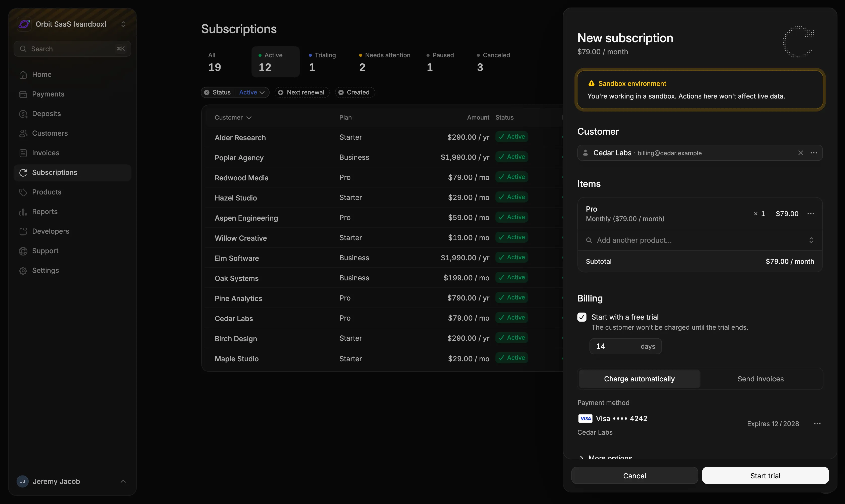Switch account via Orbit SaaS chevrons

pos(123,24)
